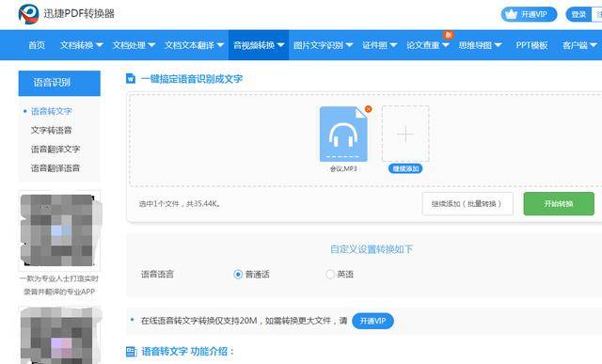Click the plus box to add another file
The image size is (602, 364).
point(405,134)
